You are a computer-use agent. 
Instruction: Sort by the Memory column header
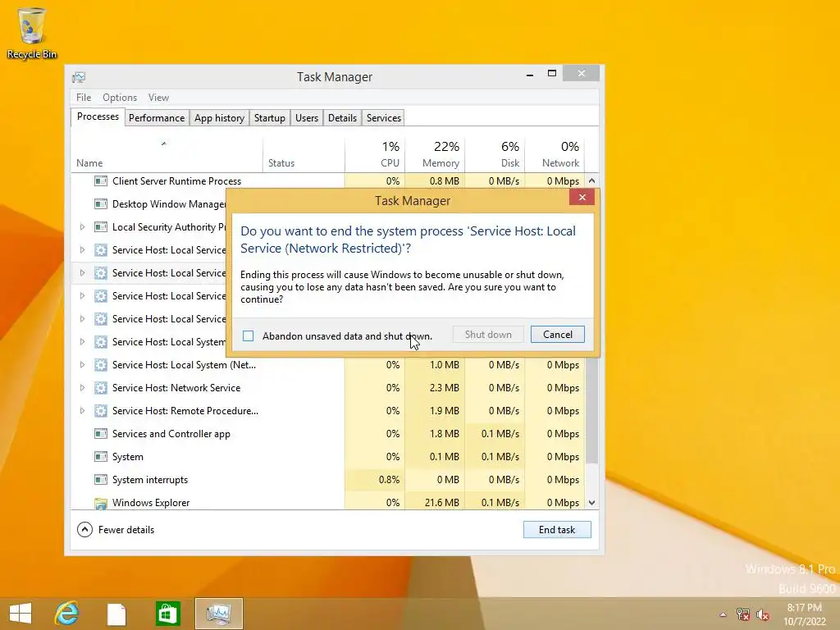point(435,155)
